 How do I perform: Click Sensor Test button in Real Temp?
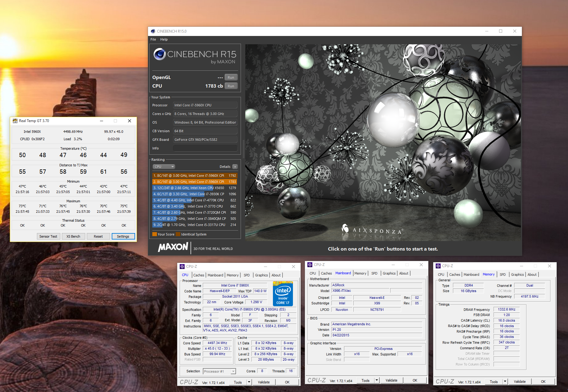coord(48,236)
